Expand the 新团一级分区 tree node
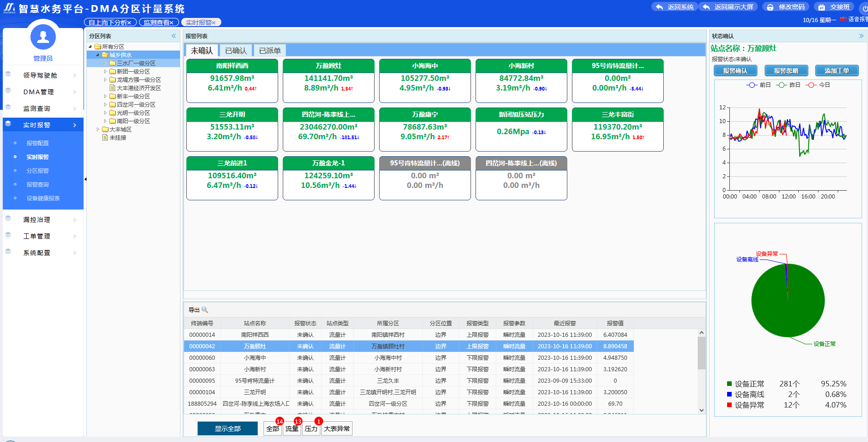The height and width of the screenshot is (442, 868). [105, 72]
